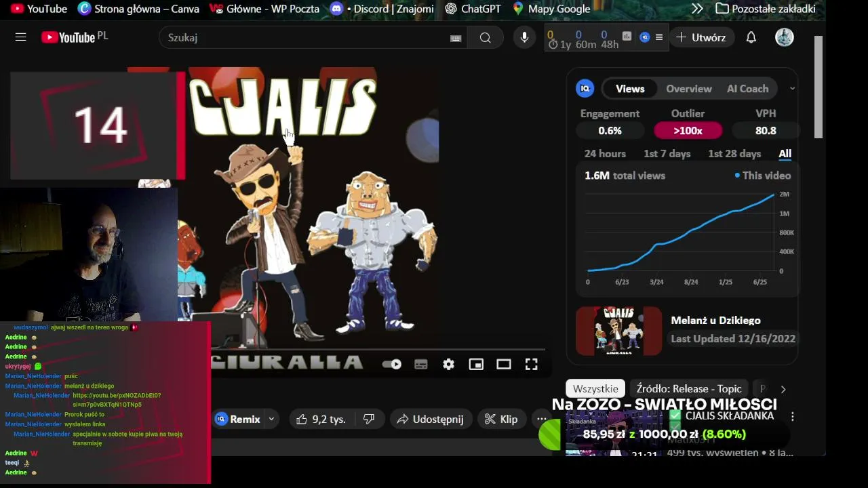Open youtu.be link in chat overlay
The image size is (868, 488).
click(x=117, y=400)
